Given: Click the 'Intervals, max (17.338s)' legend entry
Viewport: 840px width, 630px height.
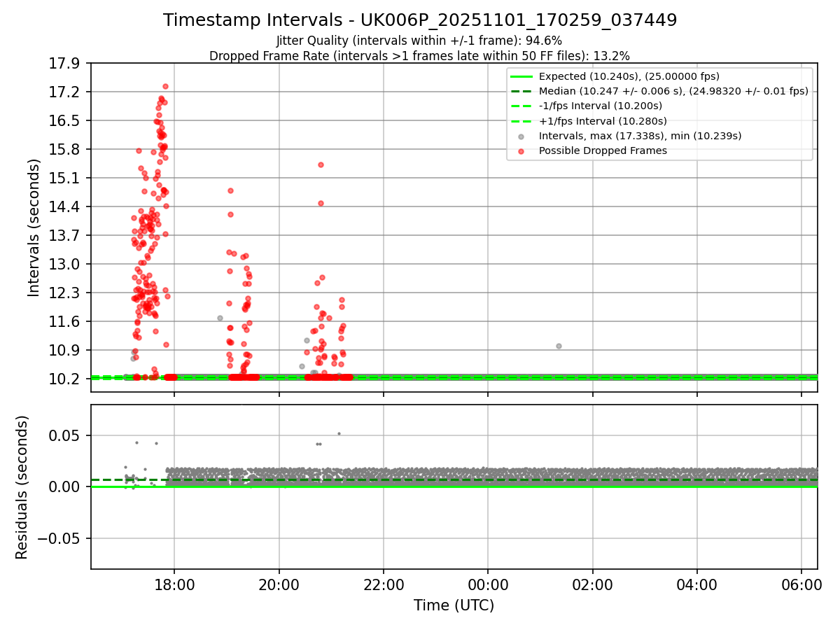Looking at the screenshot, I should pos(640,136).
